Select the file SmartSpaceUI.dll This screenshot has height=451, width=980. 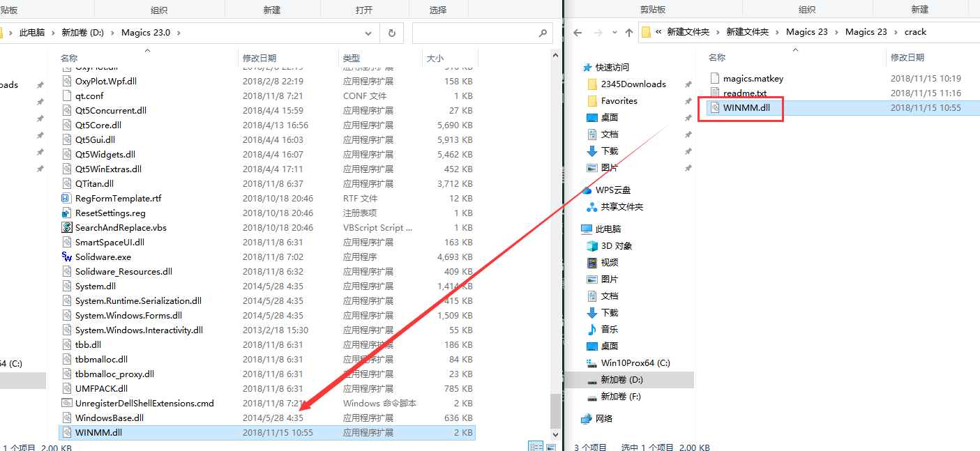click(110, 242)
